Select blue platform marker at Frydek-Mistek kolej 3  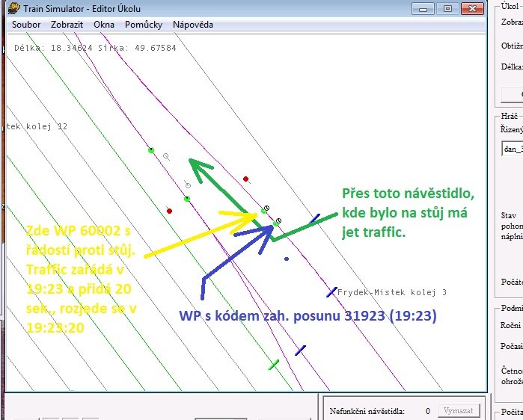coord(331,291)
